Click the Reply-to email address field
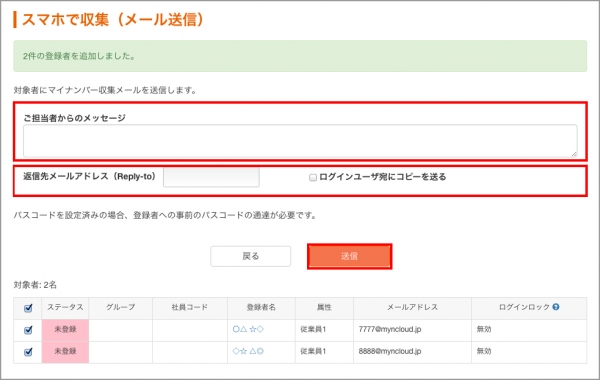The height and width of the screenshot is (380, 600). pos(211,177)
